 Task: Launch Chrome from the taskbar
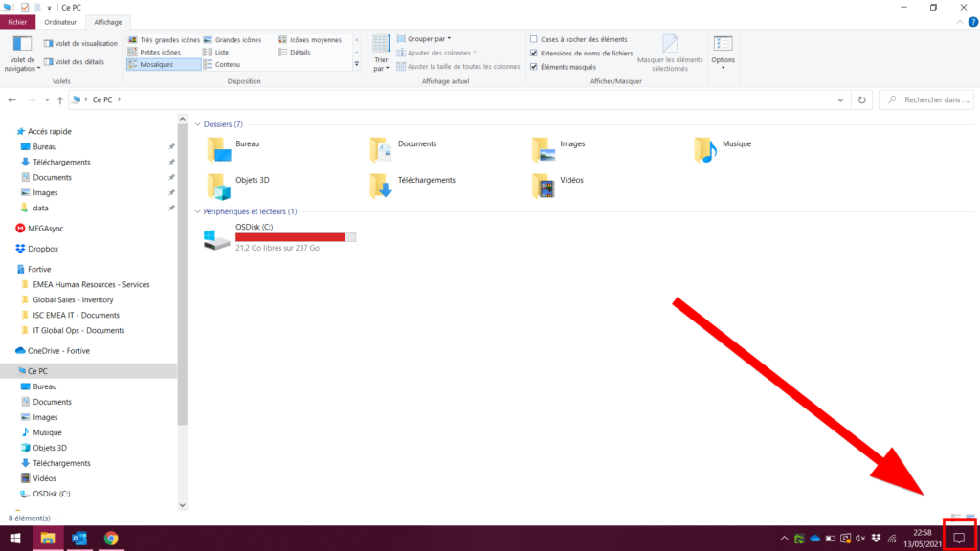[x=111, y=539]
